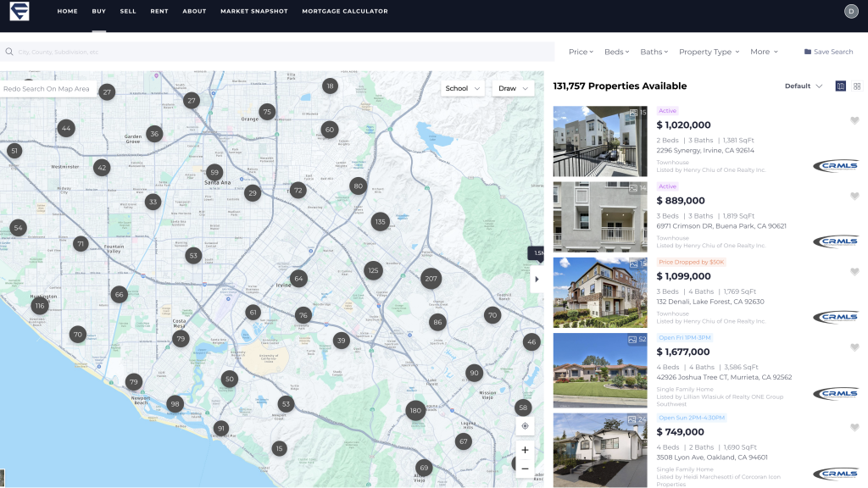Expand the Price filter dropdown
This screenshot has width=868, height=488.
(x=581, y=52)
